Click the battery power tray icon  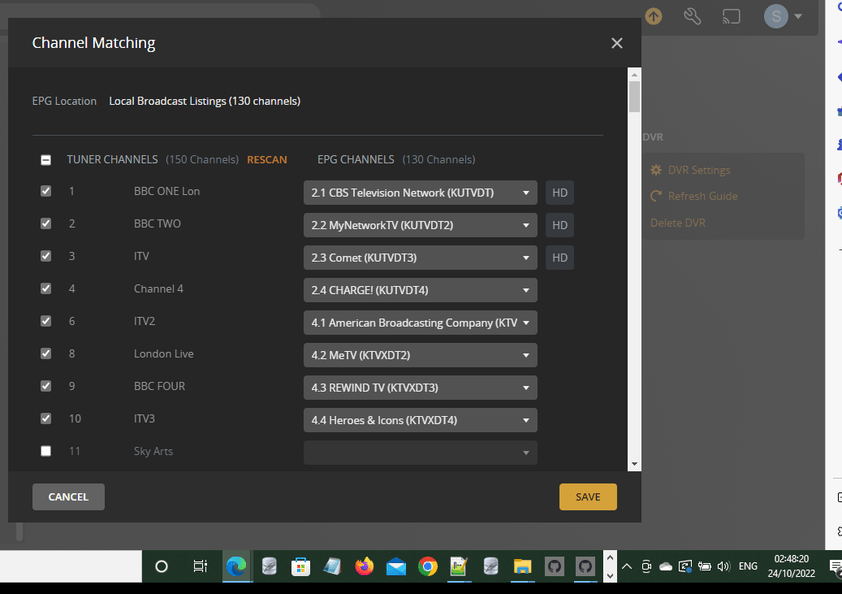coord(704,566)
